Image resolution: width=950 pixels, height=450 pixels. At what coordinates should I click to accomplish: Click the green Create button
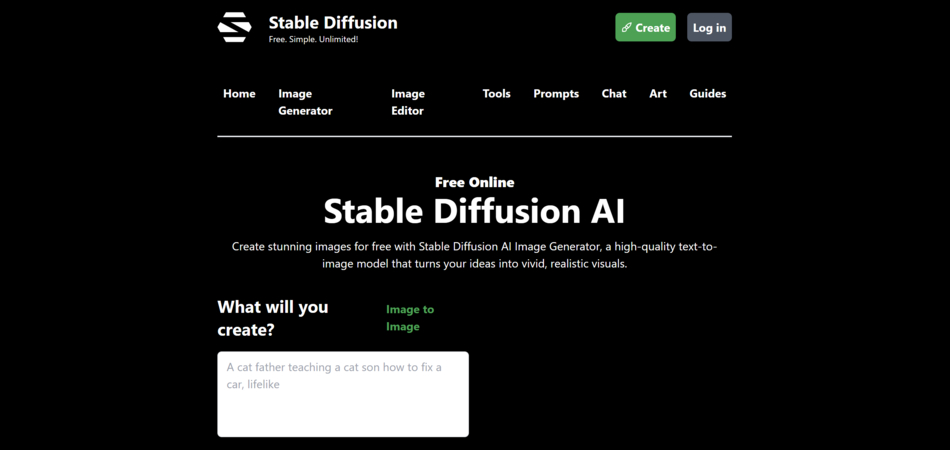[645, 27]
